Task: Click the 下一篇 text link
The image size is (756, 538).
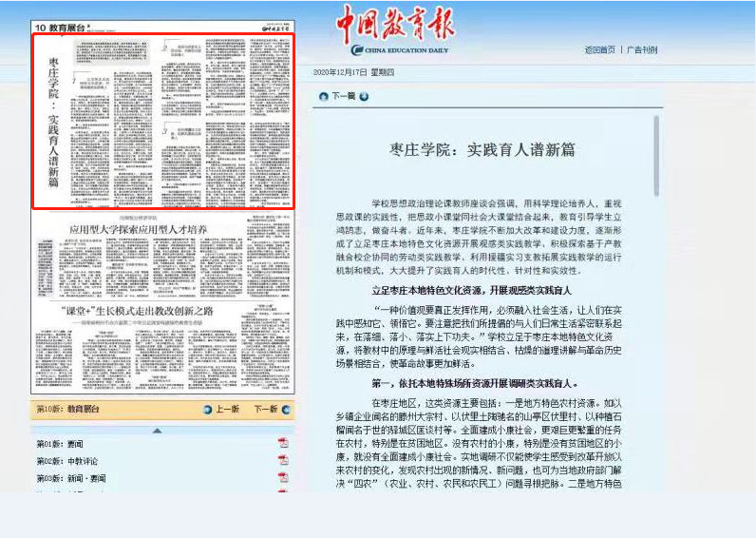Action: pyautogui.click(x=343, y=96)
